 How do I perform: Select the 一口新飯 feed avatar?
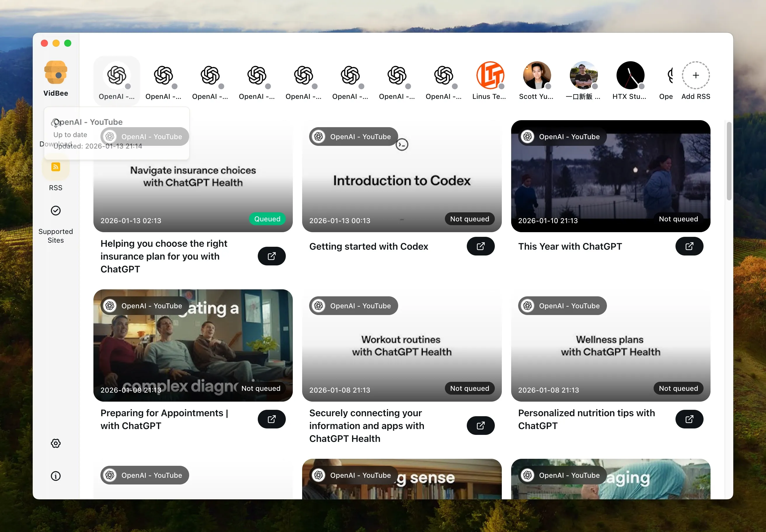coord(583,75)
